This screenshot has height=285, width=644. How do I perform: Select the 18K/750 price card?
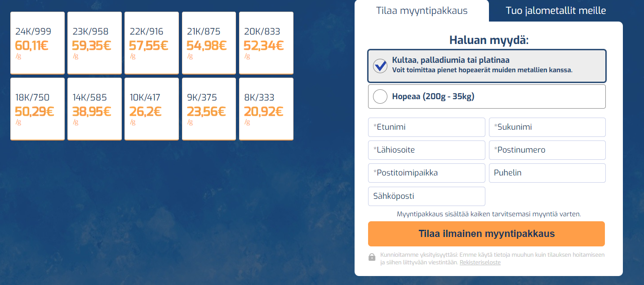pos(38,109)
